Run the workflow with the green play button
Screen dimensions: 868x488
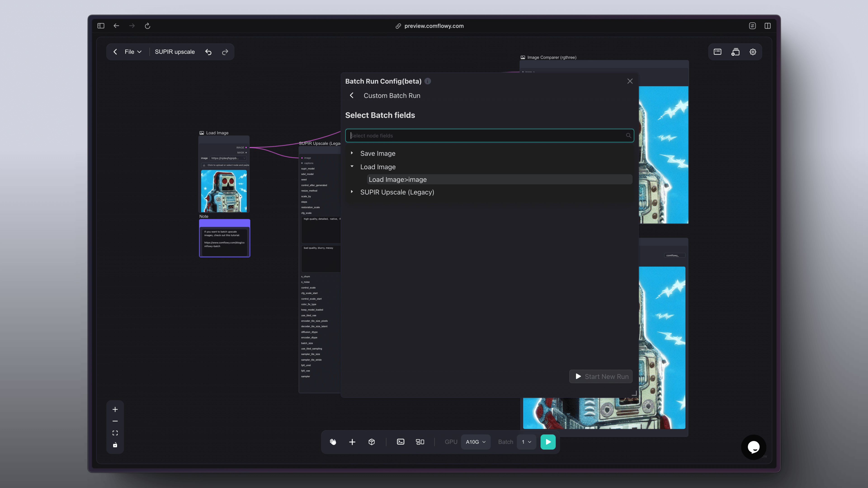click(x=548, y=442)
